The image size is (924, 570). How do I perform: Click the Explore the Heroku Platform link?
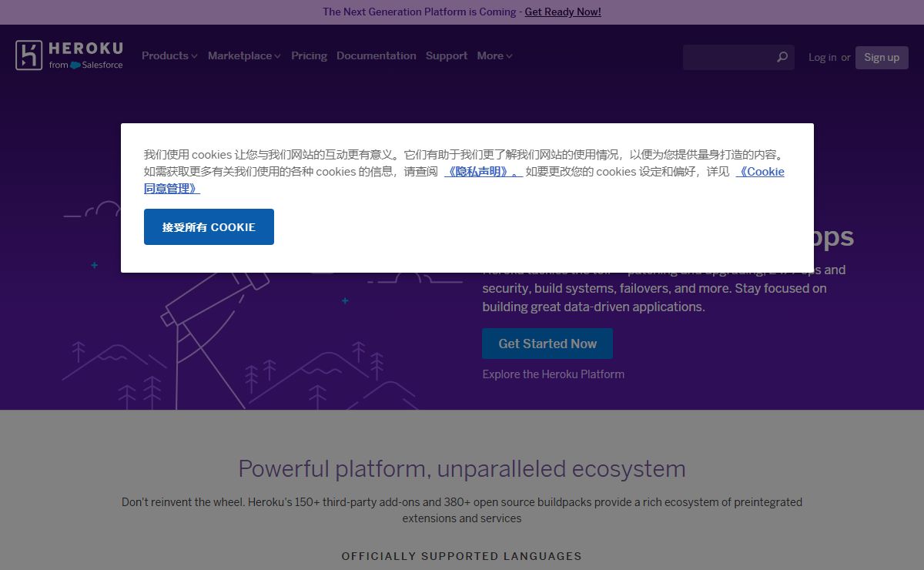click(554, 374)
